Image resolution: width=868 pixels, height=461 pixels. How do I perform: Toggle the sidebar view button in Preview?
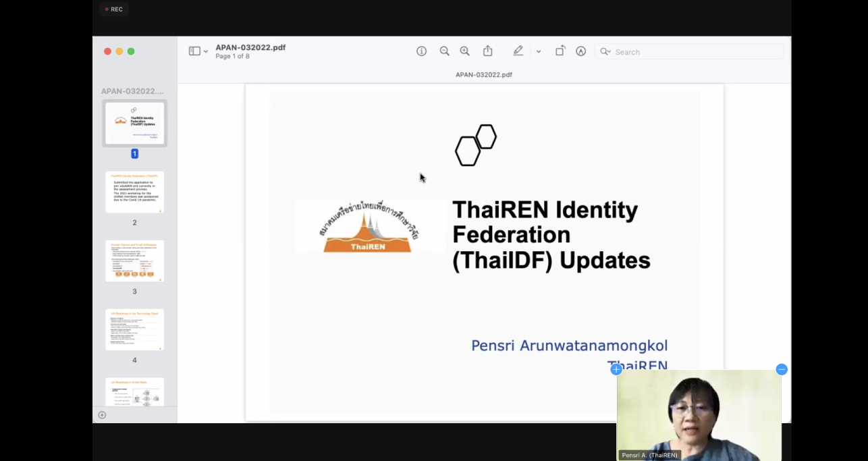(x=194, y=51)
